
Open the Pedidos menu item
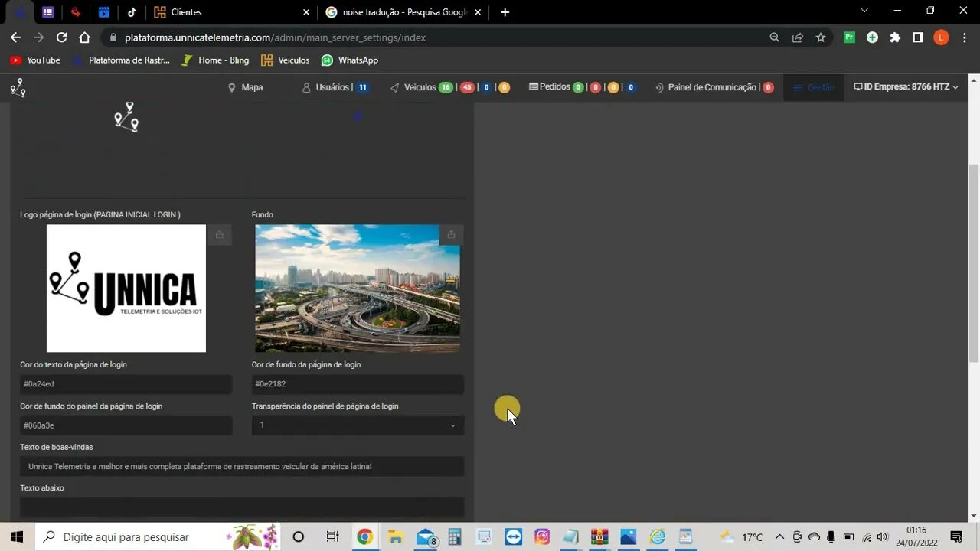(x=549, y=87)
